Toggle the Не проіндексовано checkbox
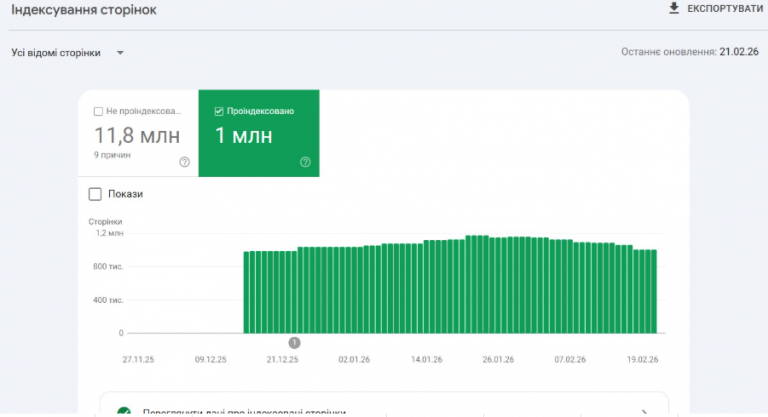Viewport: 768px width, 417px height. click(98, 111)
